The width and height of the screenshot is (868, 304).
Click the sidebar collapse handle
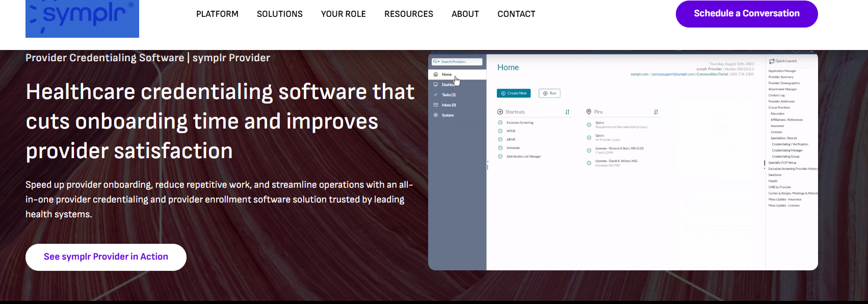coord(487,164)
